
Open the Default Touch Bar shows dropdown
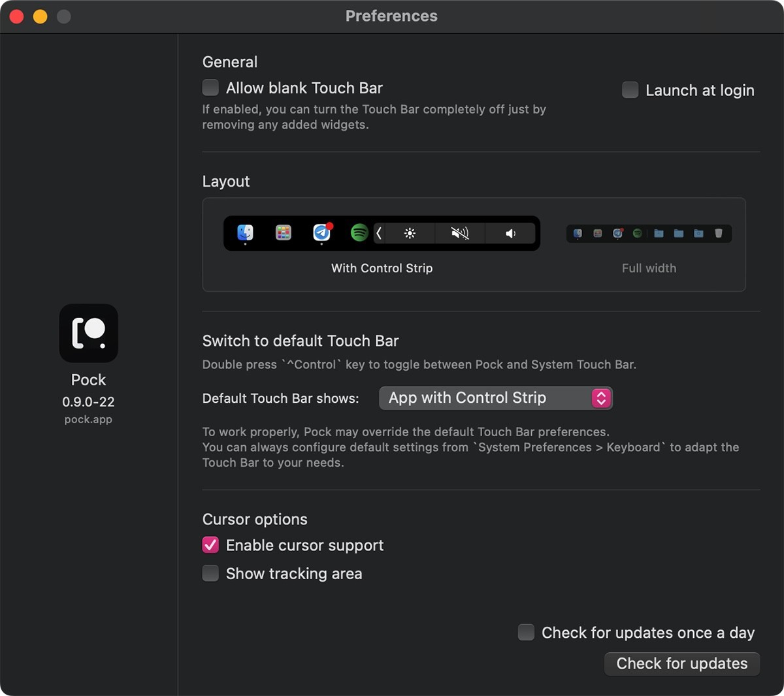495,398
